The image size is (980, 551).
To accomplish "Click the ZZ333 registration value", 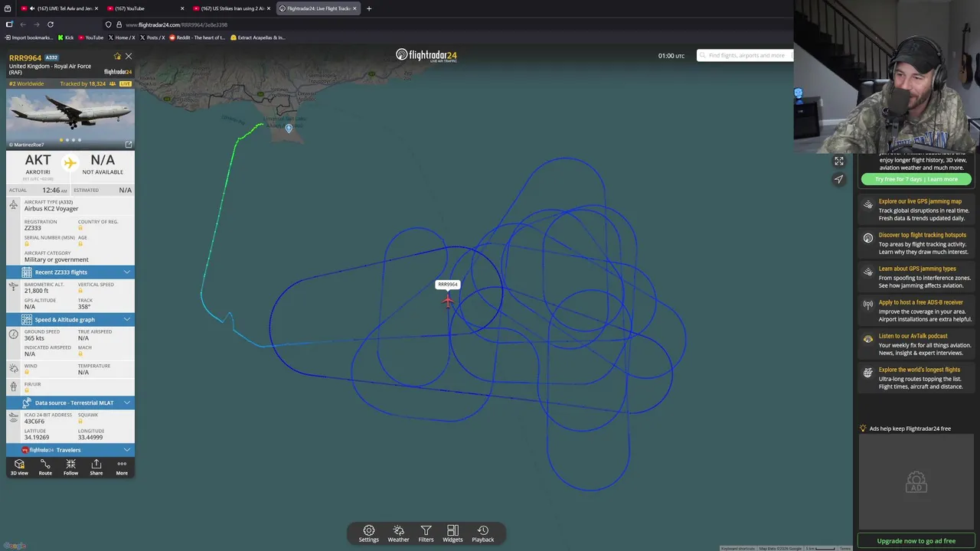I will click(x=33, y=228).
